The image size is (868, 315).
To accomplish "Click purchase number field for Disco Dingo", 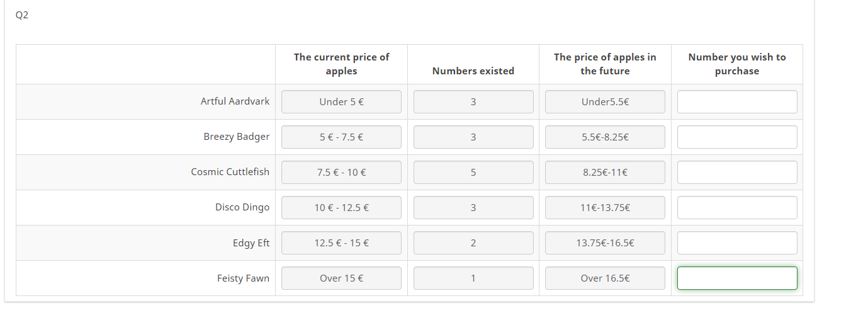I will coord(737,208).
